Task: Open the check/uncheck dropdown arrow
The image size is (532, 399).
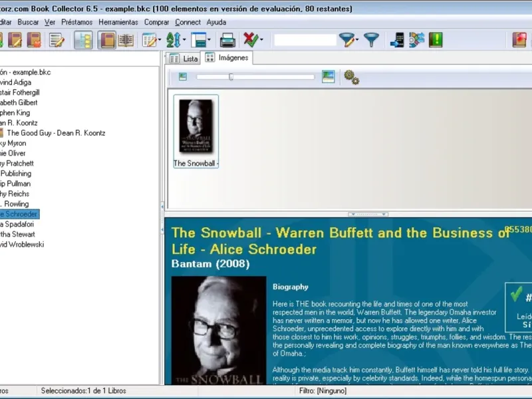Action: tap(261, 40)
